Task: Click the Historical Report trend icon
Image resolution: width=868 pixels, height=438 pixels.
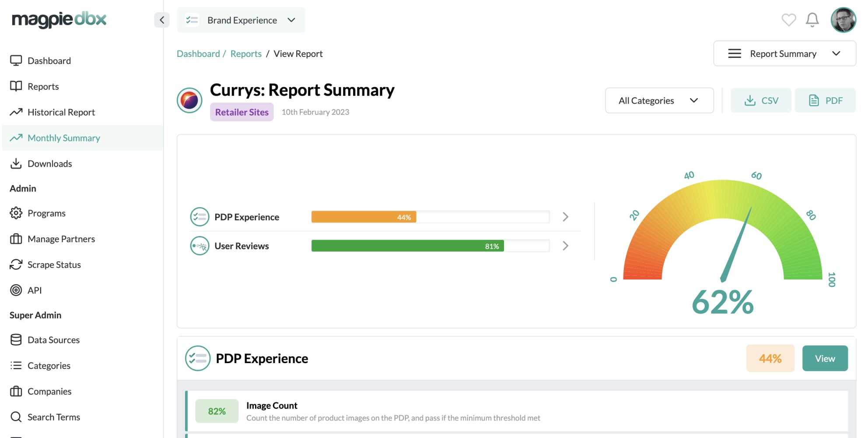Action: coord(16,112)
